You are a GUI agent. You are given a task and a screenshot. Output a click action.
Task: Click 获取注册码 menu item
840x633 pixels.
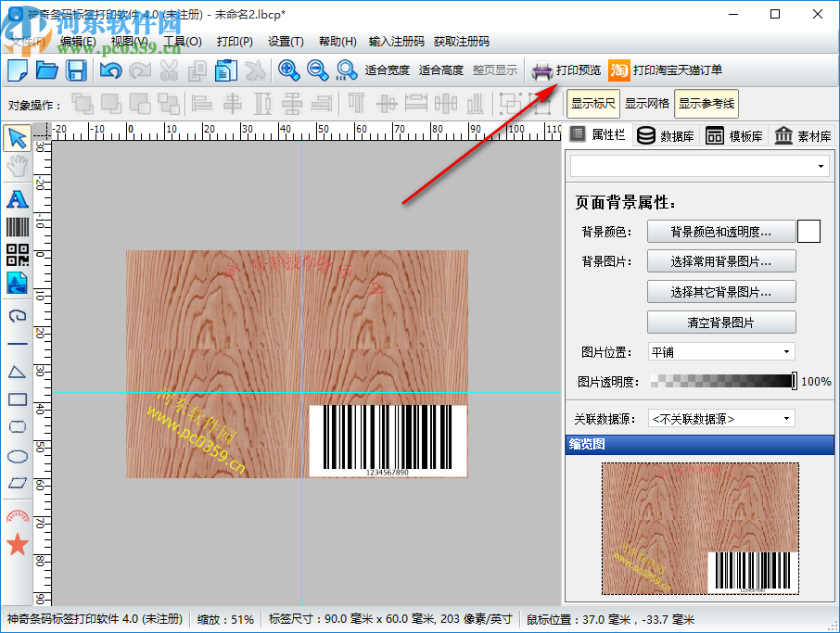(x=461, y=41)
